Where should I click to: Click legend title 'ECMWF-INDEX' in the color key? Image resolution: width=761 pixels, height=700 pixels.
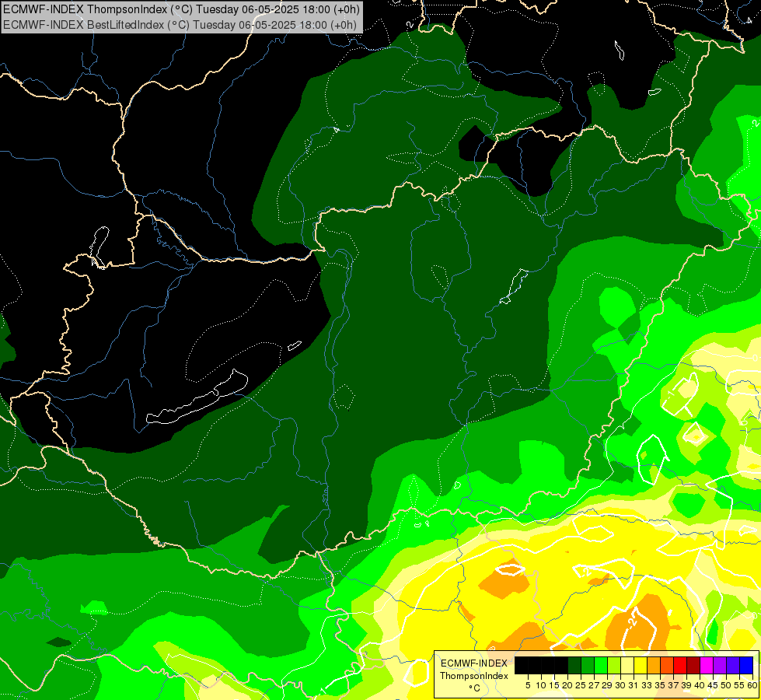[474, 663]
